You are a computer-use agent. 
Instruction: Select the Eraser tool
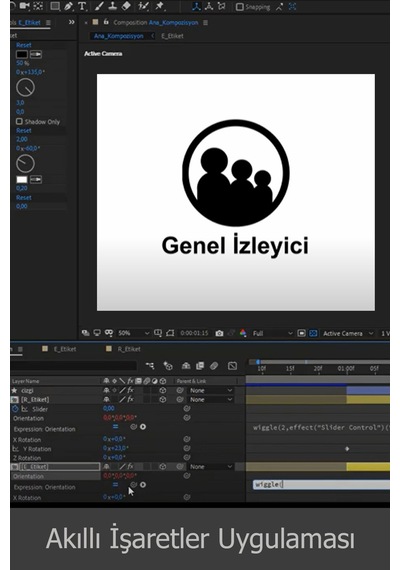(125, 6)
